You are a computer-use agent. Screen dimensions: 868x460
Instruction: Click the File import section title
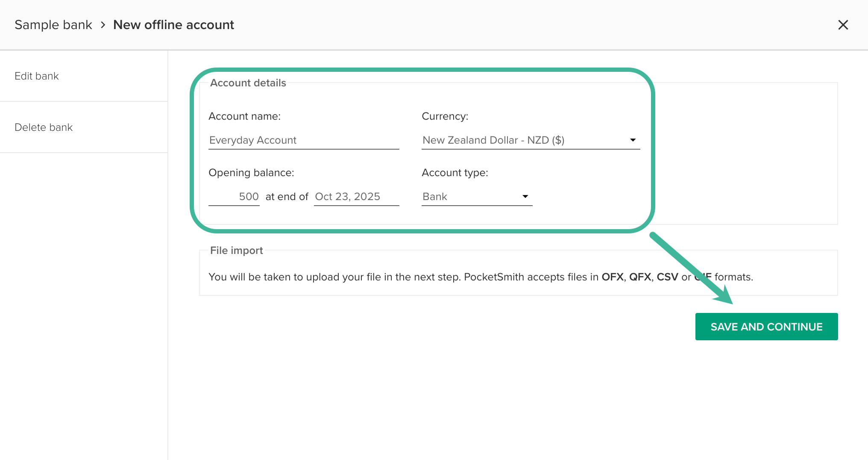tap(236, 251)
